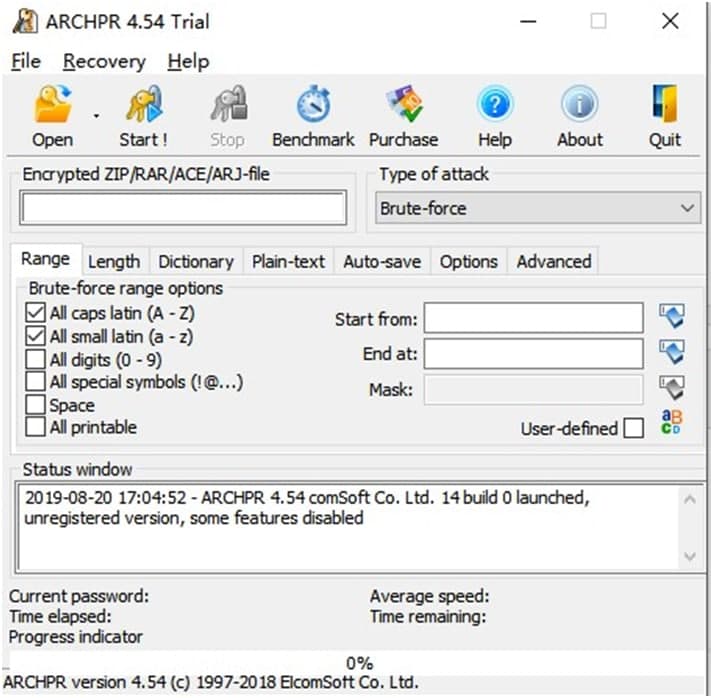This screenshot has width=713, height=698.
Task: Start the password recovery with Start! icon
Action: (144, 105)
